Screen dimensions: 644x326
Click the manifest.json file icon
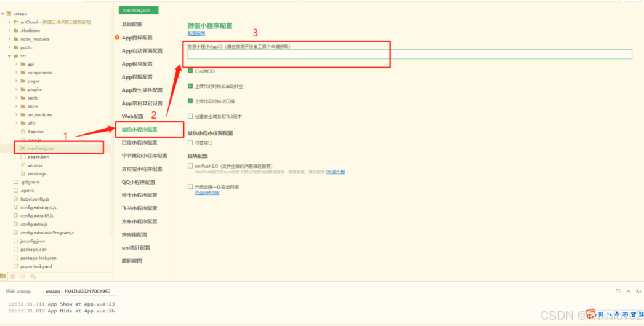click(x=23, y=148)
